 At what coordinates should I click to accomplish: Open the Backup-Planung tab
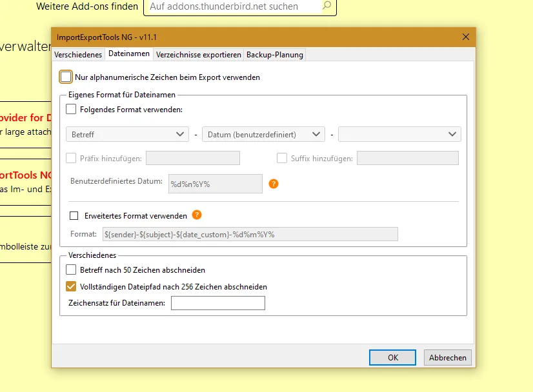pos(275,55)
